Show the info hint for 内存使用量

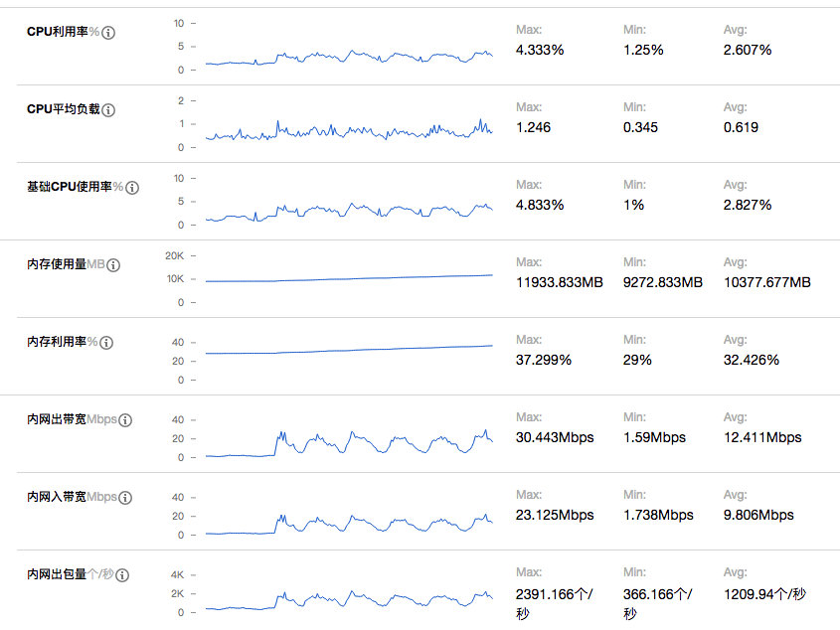coord(113,265)
